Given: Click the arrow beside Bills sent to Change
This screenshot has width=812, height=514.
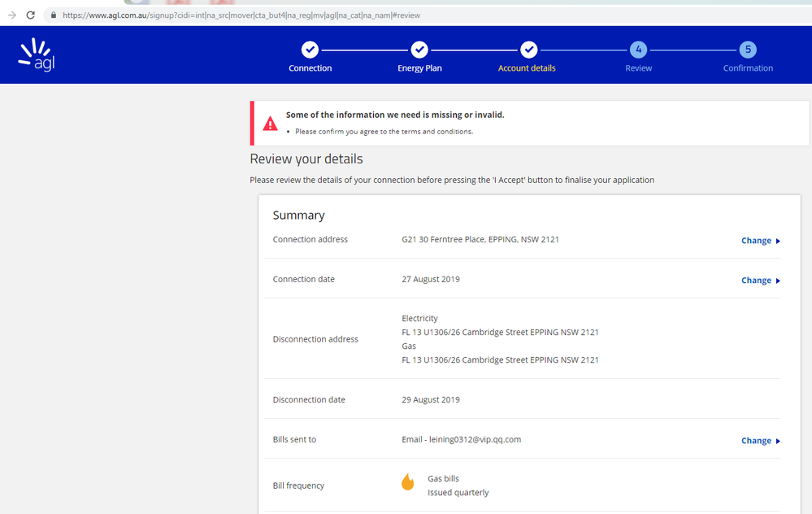Looking at the screenshot, I should (x=778, y=442).
